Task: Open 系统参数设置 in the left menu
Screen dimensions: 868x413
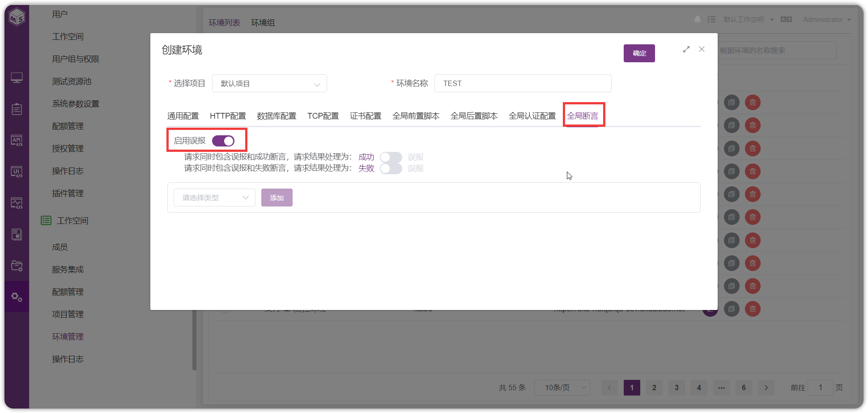Action: 76,104
